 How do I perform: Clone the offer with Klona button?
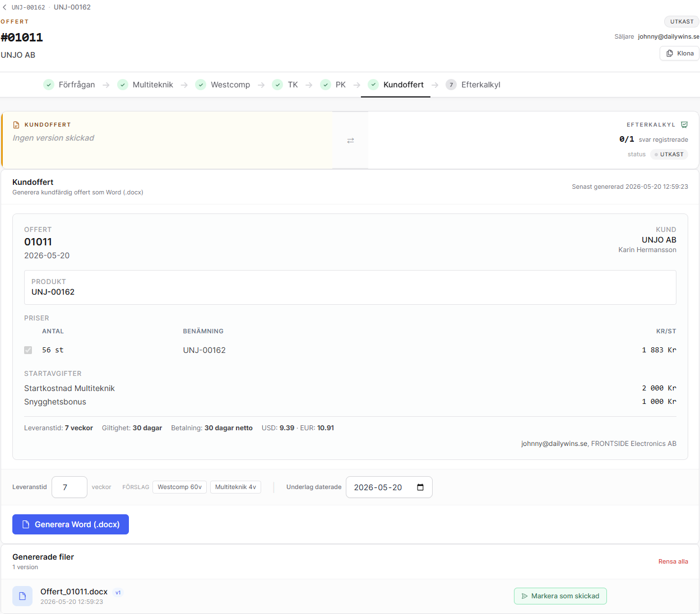pyautogui.click(x=679, y=53)
